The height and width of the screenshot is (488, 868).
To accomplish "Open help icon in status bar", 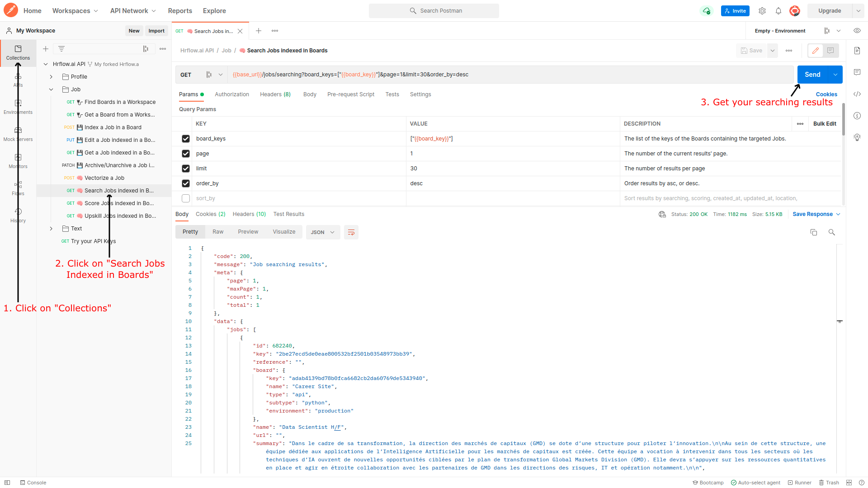I will tap(861, 483).
